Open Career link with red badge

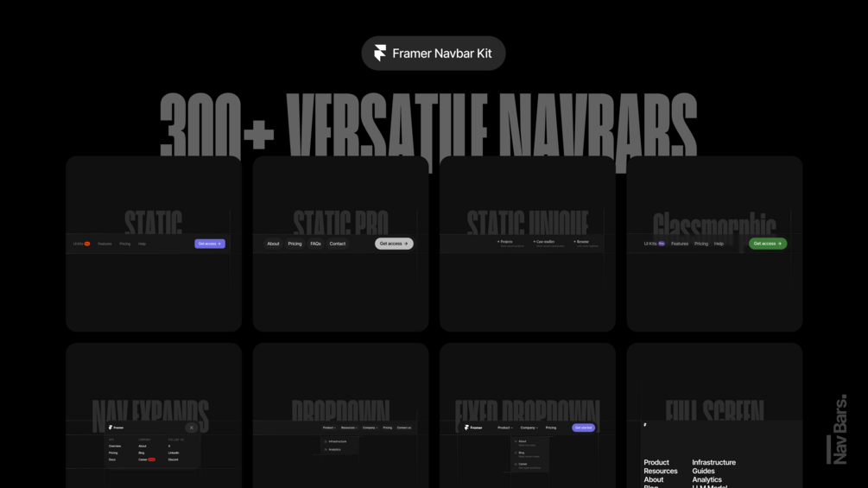(x=147, y=459)
